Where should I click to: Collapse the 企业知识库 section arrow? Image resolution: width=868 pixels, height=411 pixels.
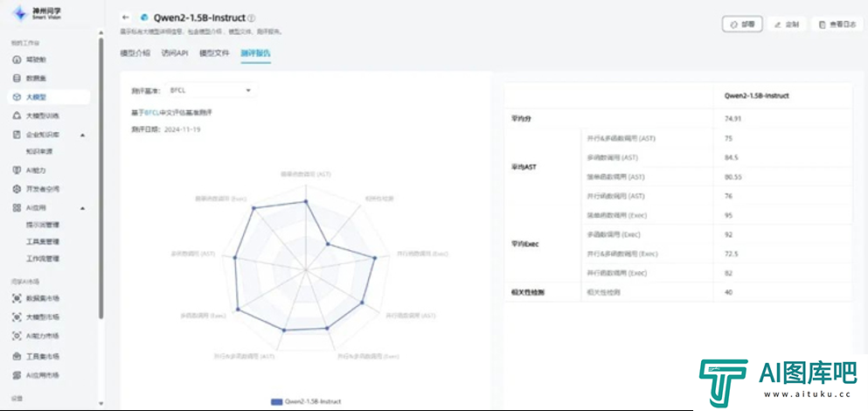coord(82,135)
